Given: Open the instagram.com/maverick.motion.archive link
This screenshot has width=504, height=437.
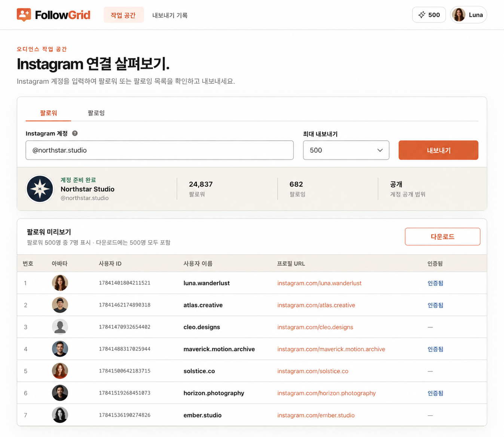Looking at the screenshot, I should (x=331, y=349).
